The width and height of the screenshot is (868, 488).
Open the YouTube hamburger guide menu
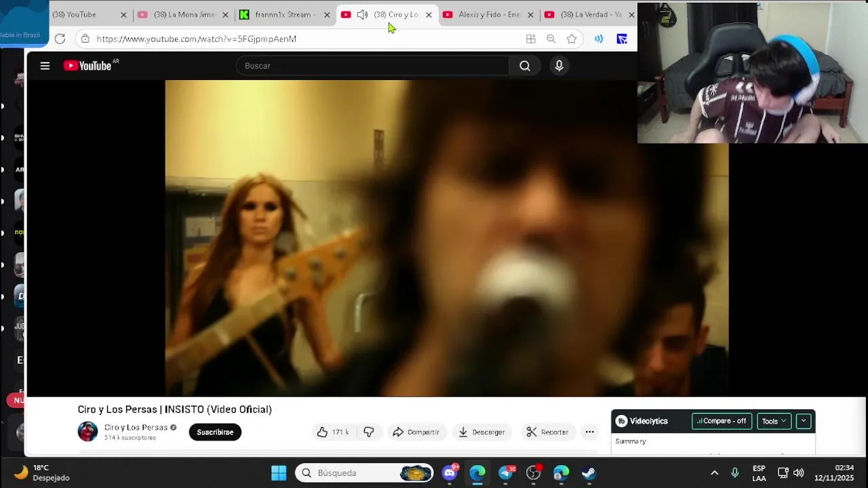pyautogui.click(x=45, y=66)
